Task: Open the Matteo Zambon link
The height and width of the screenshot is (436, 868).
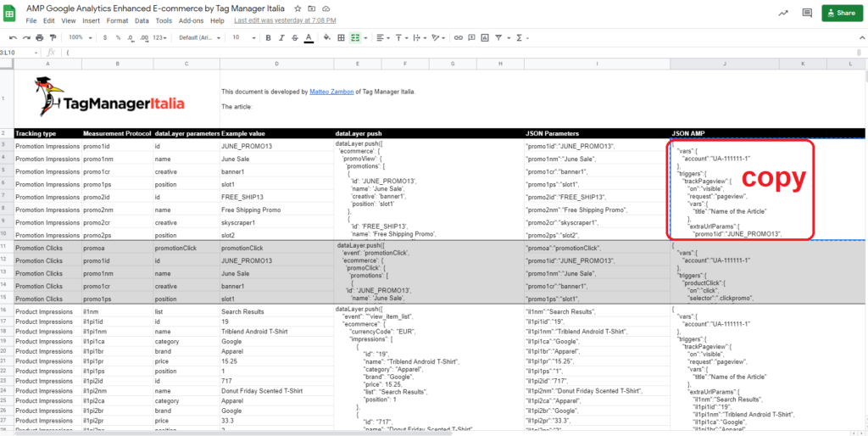Action: 331,92
